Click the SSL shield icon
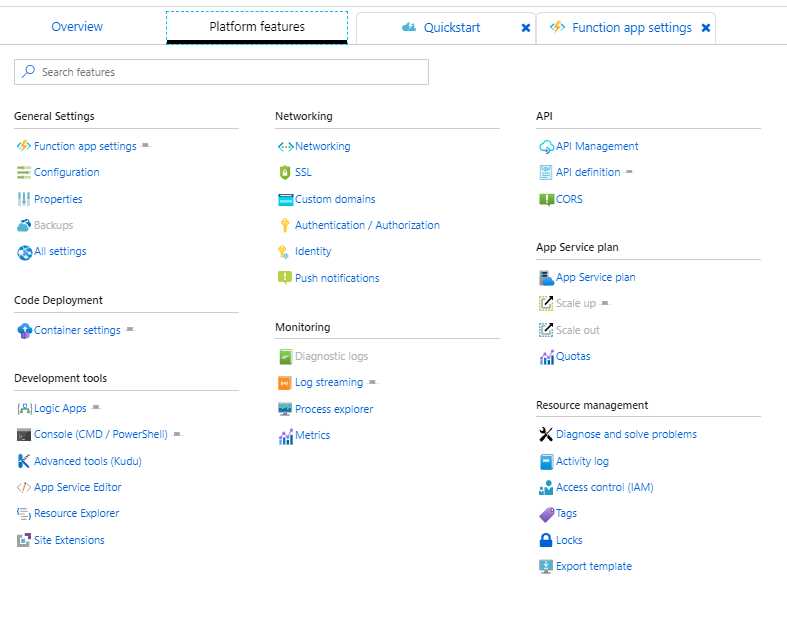The width and height of the screenshot is (787, 632). pyautogui.click(x=285, y=173)
